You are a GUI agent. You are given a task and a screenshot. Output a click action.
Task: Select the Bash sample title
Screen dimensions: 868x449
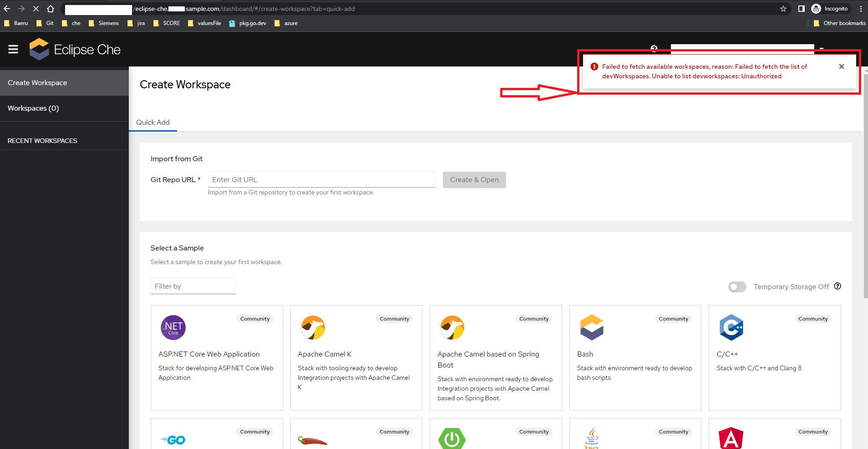[x=585, y=354]
